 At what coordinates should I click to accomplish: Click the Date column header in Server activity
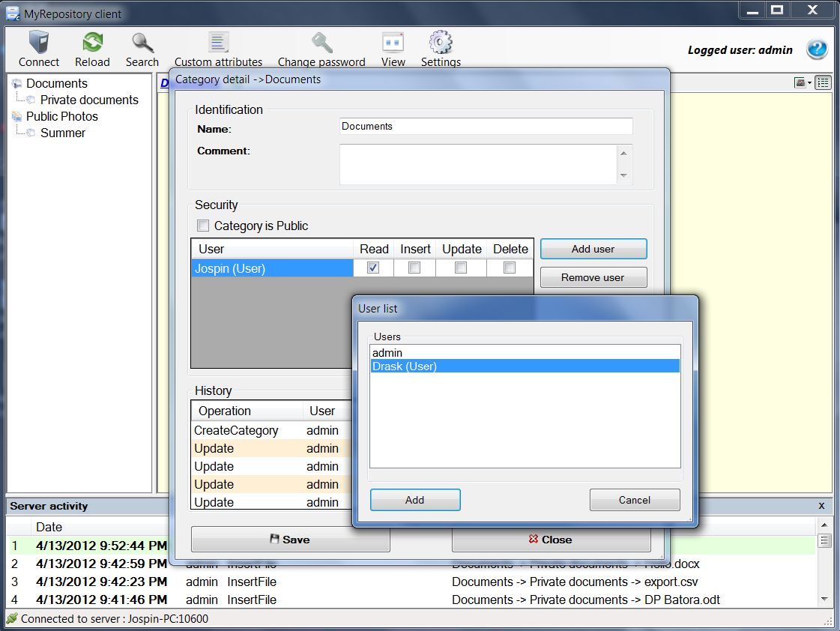[x=100, y=527]
